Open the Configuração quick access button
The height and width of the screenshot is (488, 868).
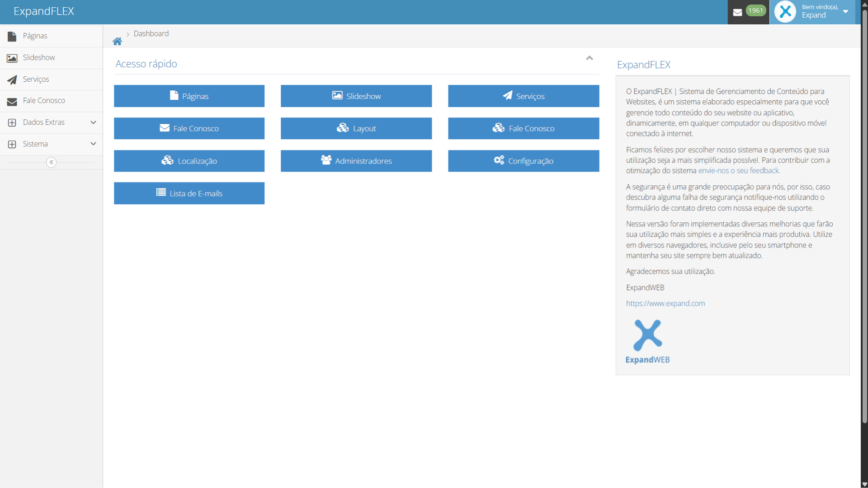[x=524, y=161]
